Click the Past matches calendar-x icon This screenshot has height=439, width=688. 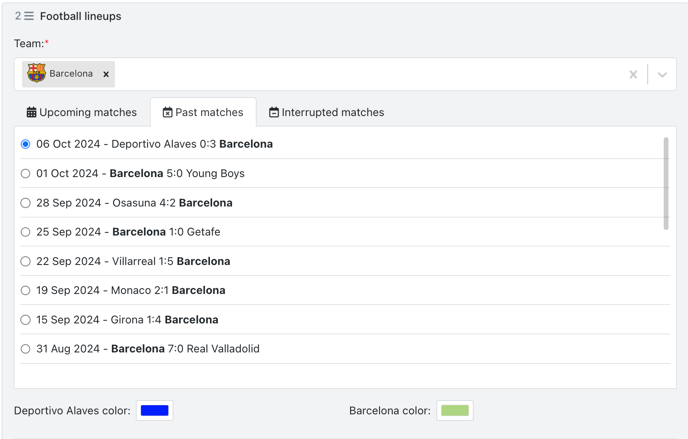pyautogui.click(x=167, y=112)
